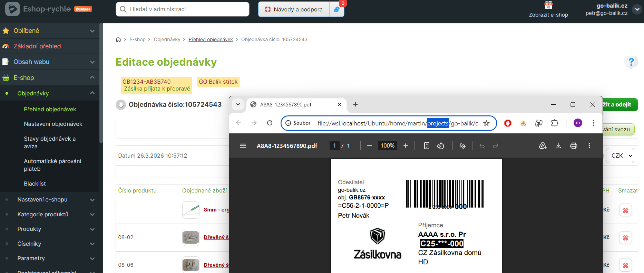
Task: Collapse the order details arrow toggle
Action: (121, 105)
